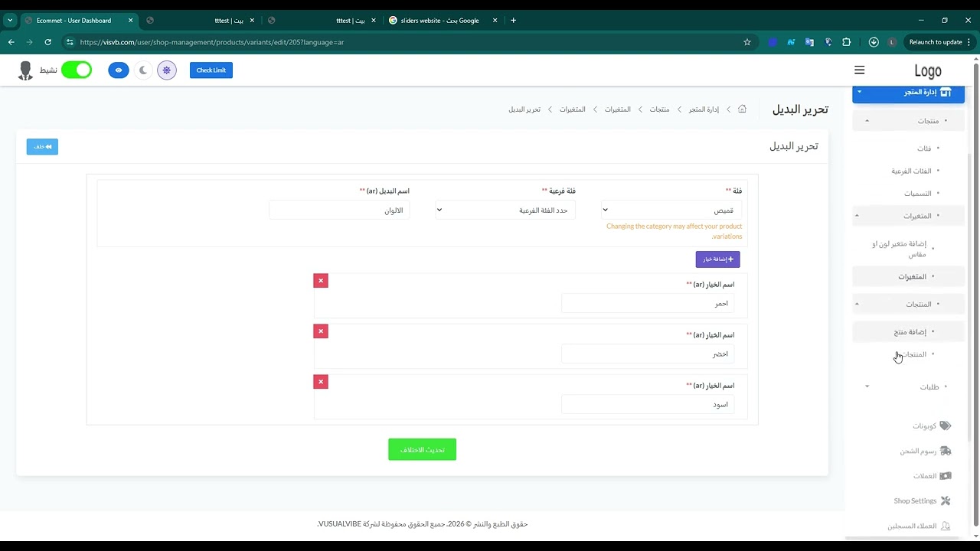This screenshot has height=551, width=980.
Task: Go back in browser history
Action: coord(11,42)
